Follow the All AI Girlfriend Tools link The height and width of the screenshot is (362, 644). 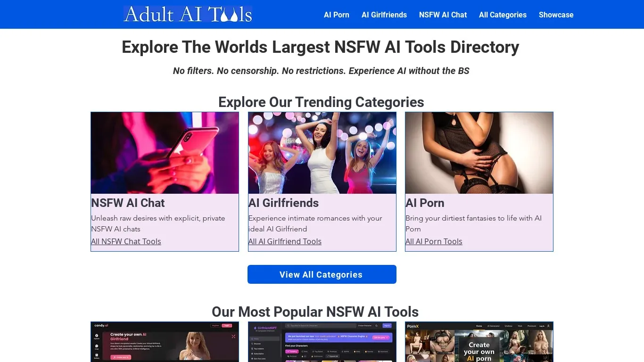[285, 241]
